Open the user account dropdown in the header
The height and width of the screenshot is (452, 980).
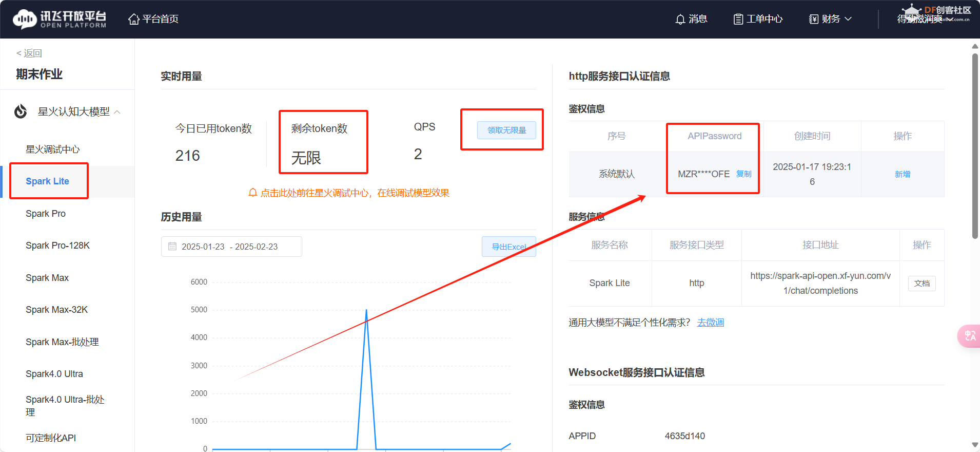click(x=925, y=19)
